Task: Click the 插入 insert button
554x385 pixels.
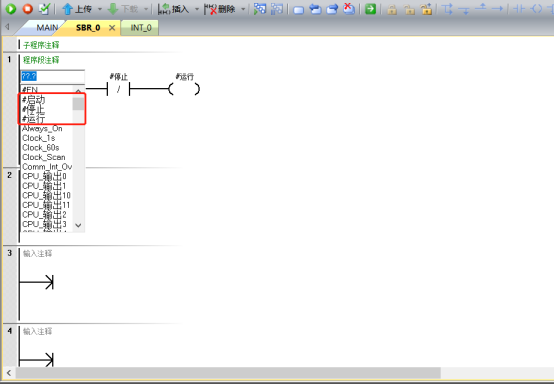Action: [174, 9]
